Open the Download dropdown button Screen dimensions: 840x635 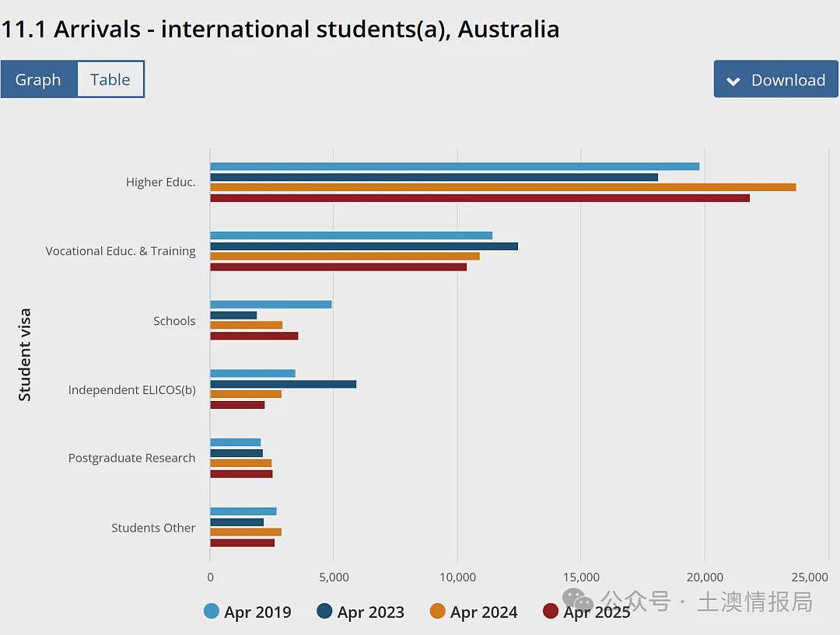point(775,79)
